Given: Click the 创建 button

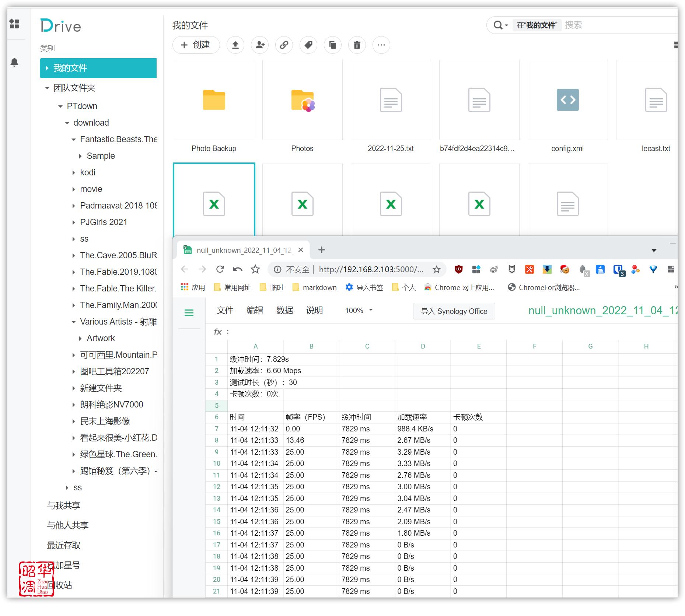Looking at the screenshot, I should coord(196,45).
